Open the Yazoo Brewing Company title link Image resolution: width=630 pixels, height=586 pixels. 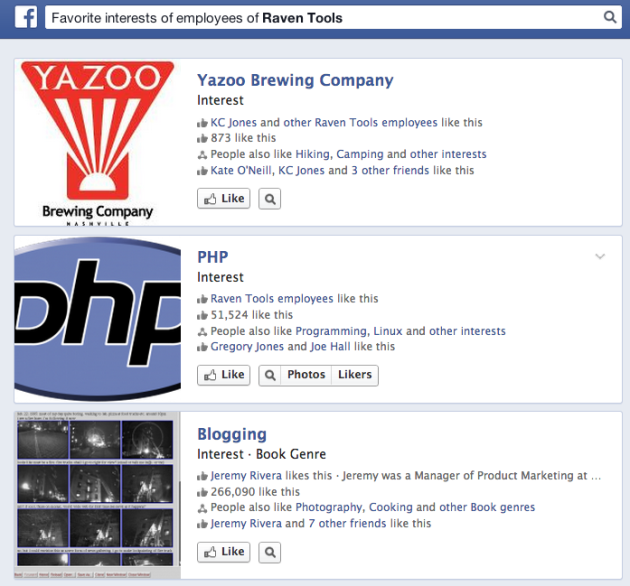[x=295, y=80]
